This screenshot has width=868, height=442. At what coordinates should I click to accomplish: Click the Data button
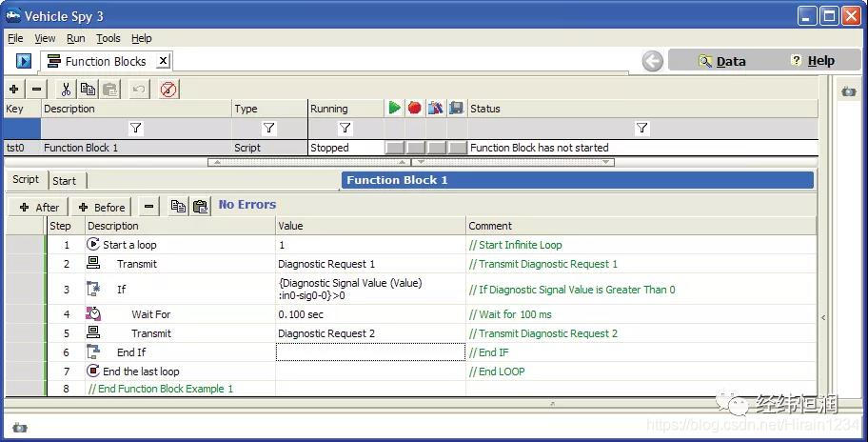721,61
